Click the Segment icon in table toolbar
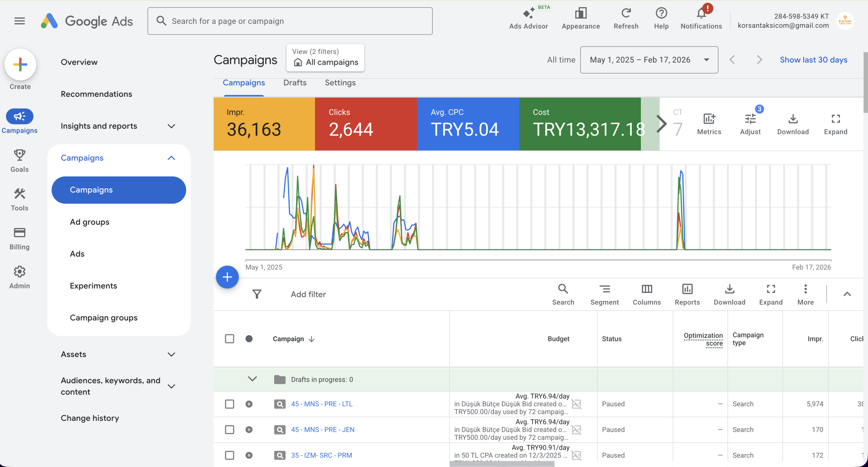Screen dimensions: 868x467 (604, 289)
